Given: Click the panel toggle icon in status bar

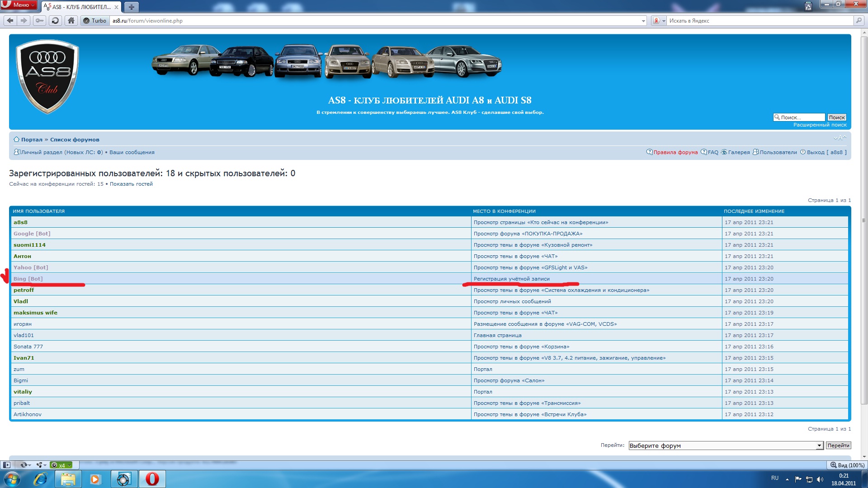Looking at the screenshot, I should point(6,465).
